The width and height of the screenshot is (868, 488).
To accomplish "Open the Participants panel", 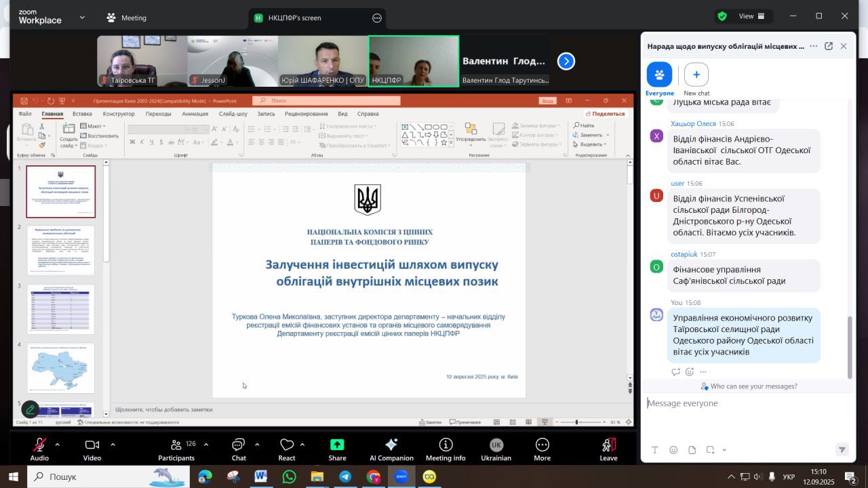I will [x=176, y=445].
